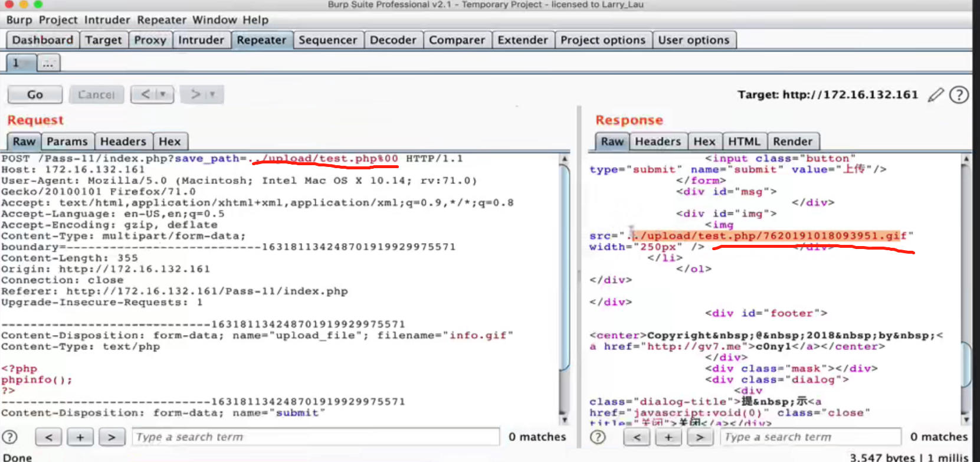Click the plus button in response search
The width and height of the screenshot is (980, 462).
668,437
